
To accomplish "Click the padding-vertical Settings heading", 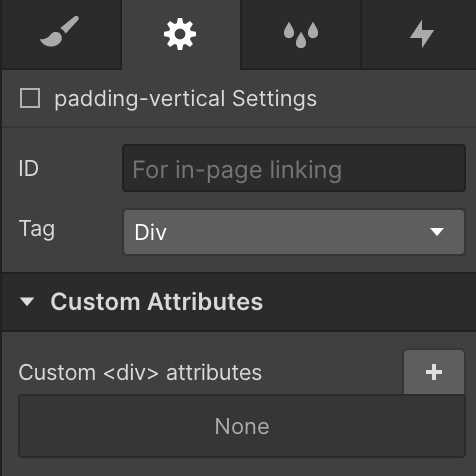I will pos(185,99).
